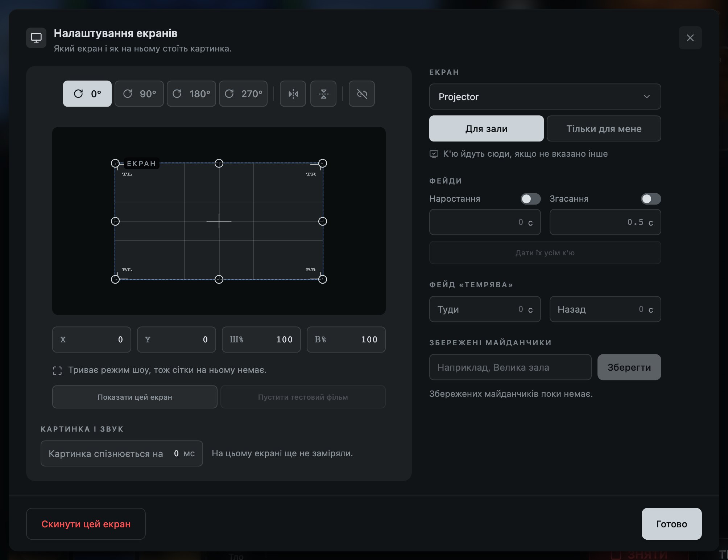Click the unlink aspect ratio icon
The height and width of the screenshot is (560, 728).
click(362, 94)
